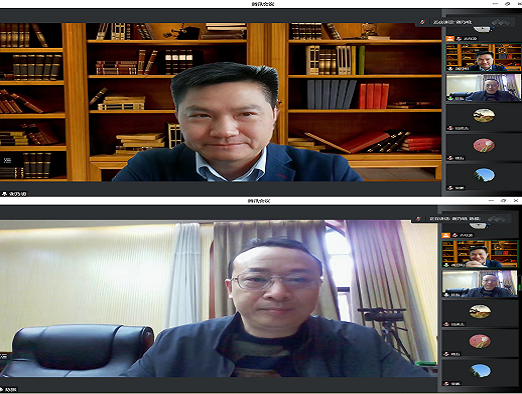Click muted mic under tulip avatar, bottom window

pos(446,354)
